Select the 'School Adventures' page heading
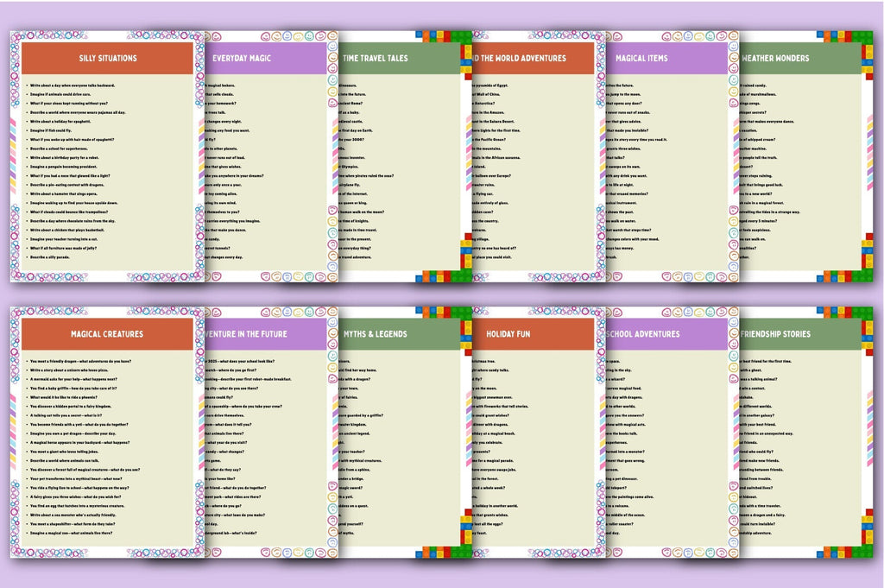 point(643,334)
